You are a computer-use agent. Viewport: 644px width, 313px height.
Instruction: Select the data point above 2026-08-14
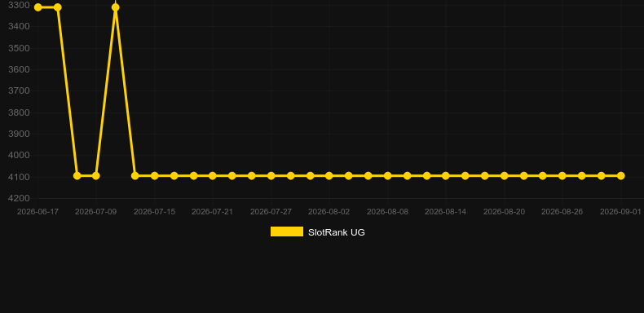click(446, 176)
